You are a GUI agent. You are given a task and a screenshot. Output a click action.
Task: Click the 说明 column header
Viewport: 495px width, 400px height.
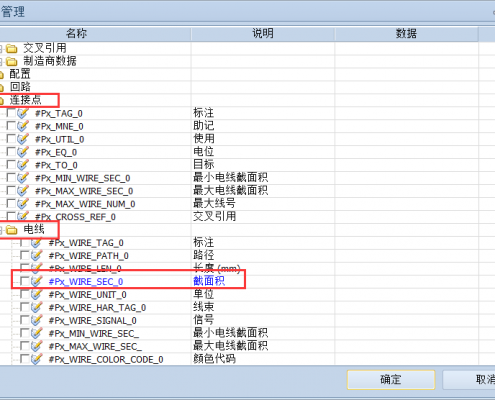263,34
